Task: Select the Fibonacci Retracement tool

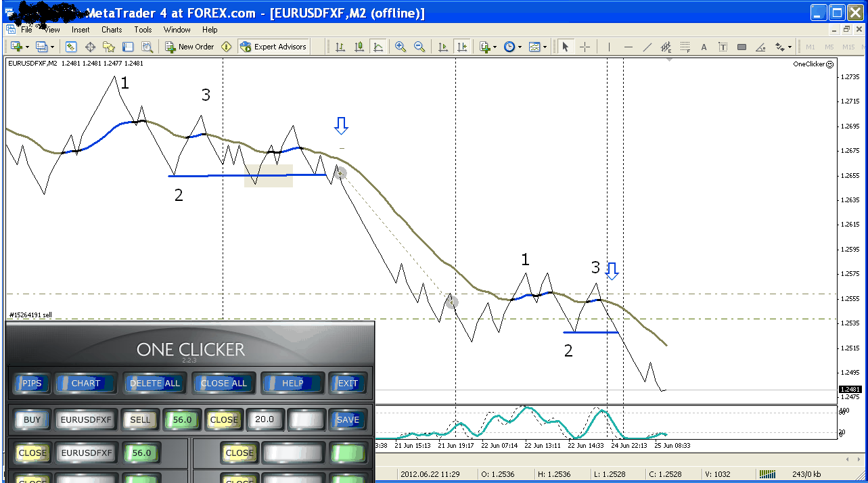Action: point(685,47)
